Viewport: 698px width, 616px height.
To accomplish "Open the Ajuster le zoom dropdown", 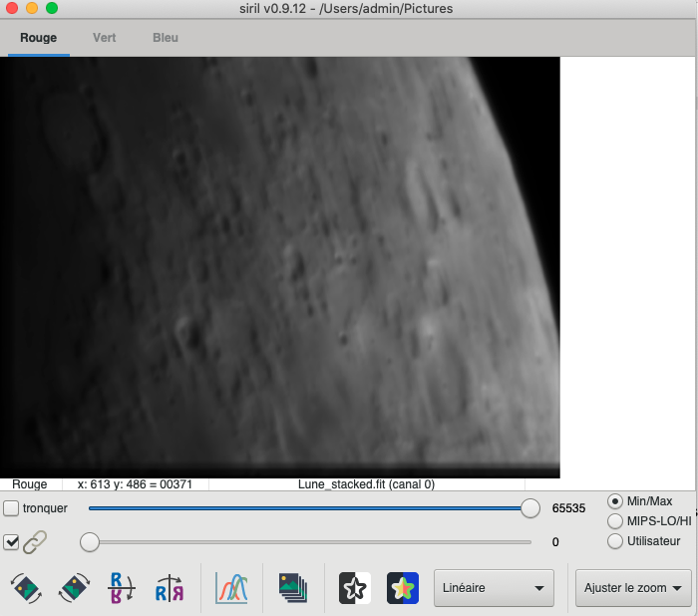I will coord(633,588).
